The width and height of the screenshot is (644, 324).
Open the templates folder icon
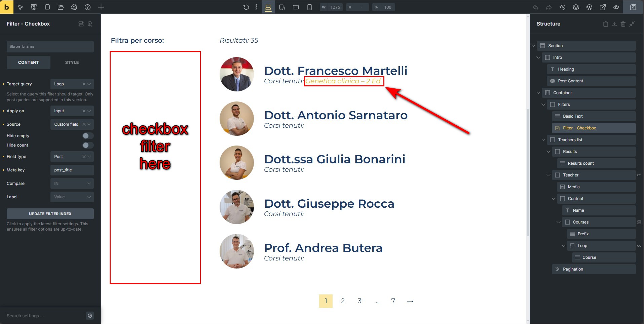pyautogui.click(x=61, y=7)
